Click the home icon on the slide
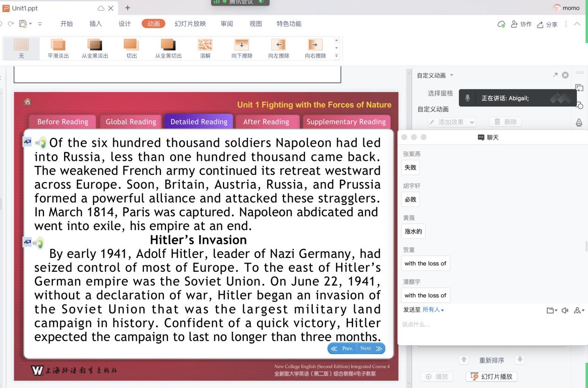This screenshot has width=588, height=388. pyautogui.click(x=27, y=102)
